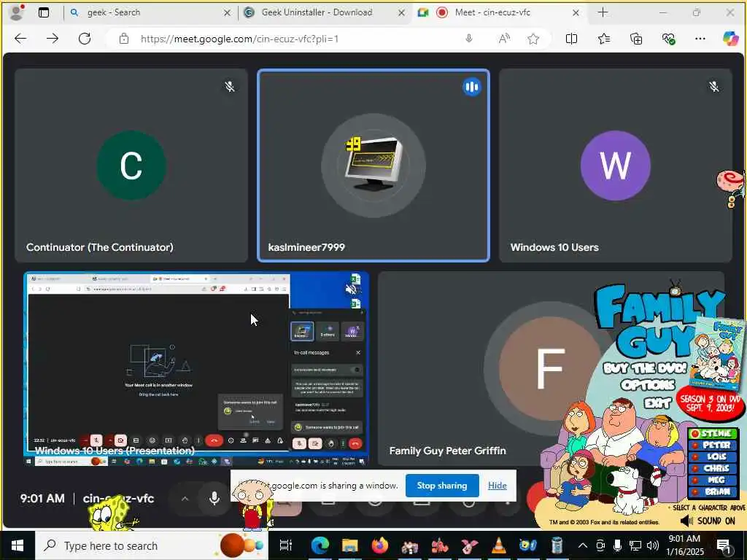
Task: Click Meet Now icon in system tray
Action: tap(600, 545)
